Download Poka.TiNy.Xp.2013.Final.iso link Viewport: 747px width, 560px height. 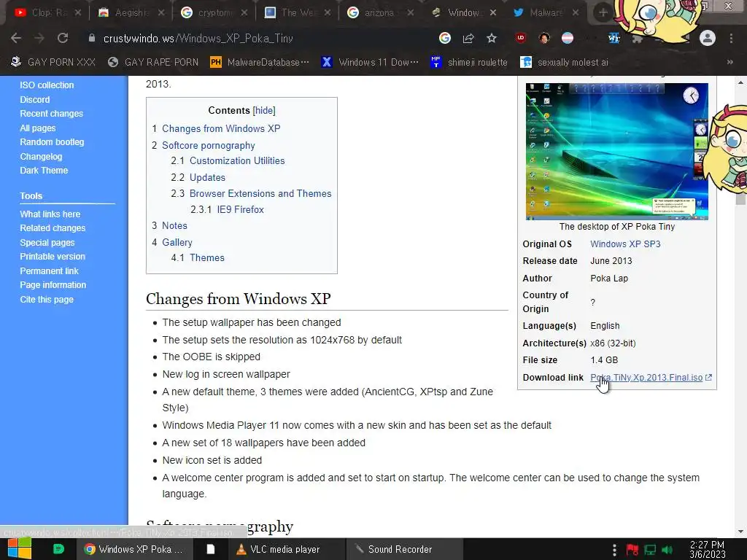pos(646,377)
